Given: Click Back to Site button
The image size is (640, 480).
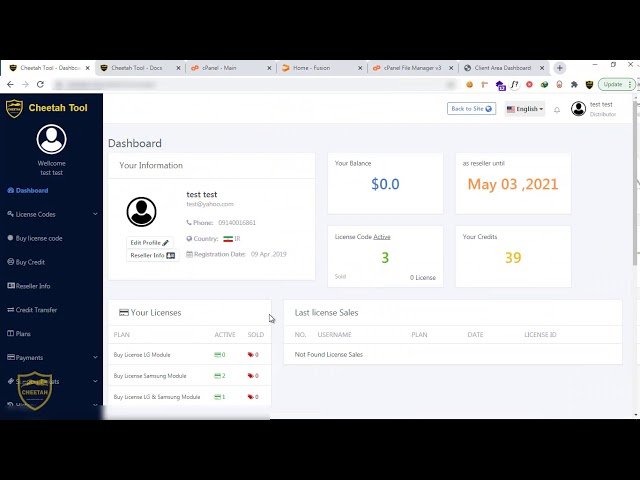Looking at the screenshot, I should [471, 109].
